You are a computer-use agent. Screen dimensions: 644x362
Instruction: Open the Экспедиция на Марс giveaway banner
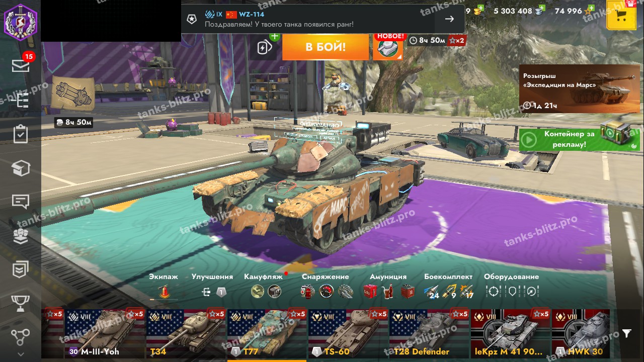pos(579,88)
